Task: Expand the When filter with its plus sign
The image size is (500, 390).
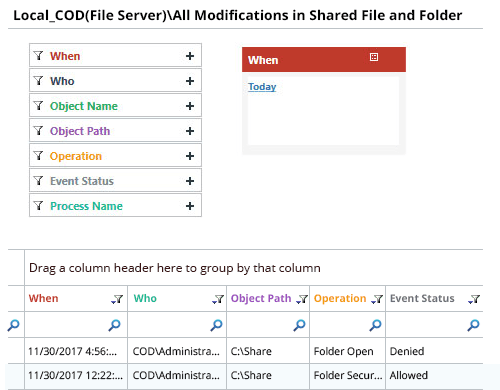Action: [x=190, y=56]
